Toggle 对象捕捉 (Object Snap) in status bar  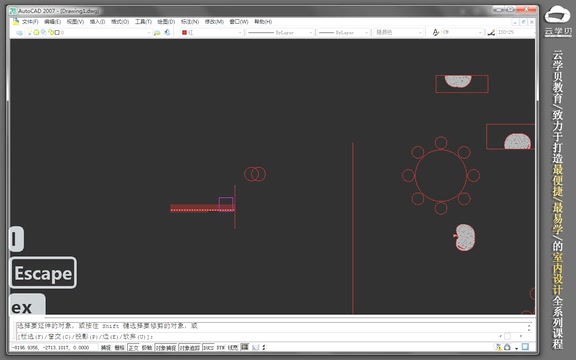pos(166,348)
